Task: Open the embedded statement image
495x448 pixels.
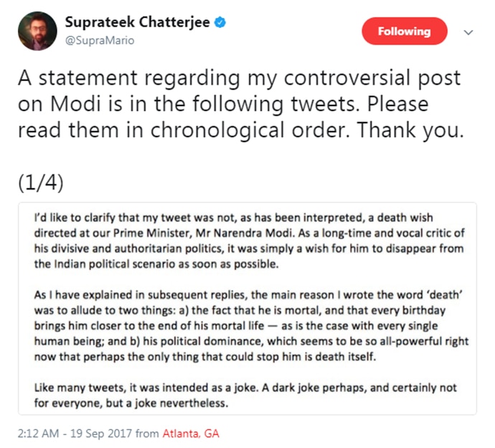Action: 247,307
